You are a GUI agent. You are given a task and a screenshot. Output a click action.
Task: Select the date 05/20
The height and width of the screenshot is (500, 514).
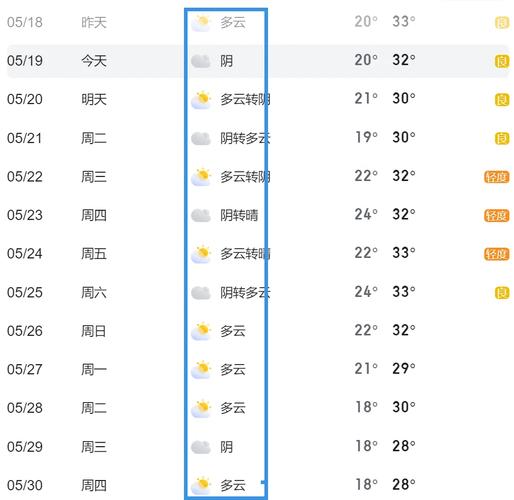pyautogui.click(x=25, y=99)
